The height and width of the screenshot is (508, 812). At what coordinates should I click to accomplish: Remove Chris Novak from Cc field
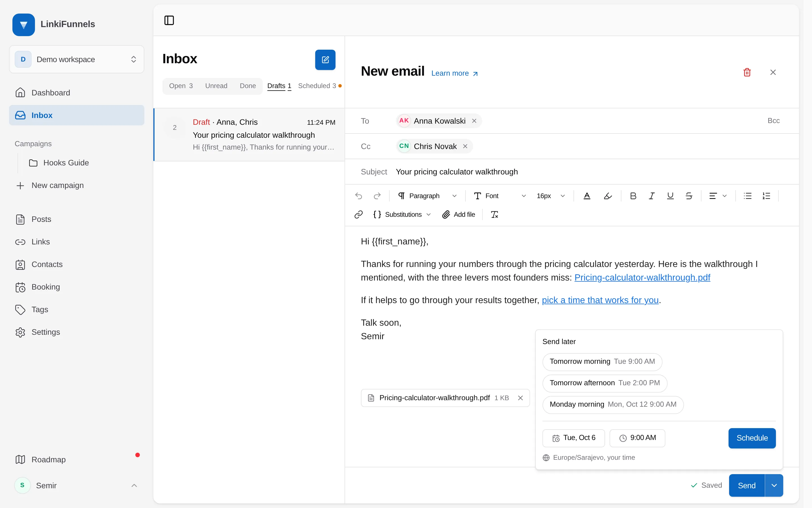tap(465, 146)
